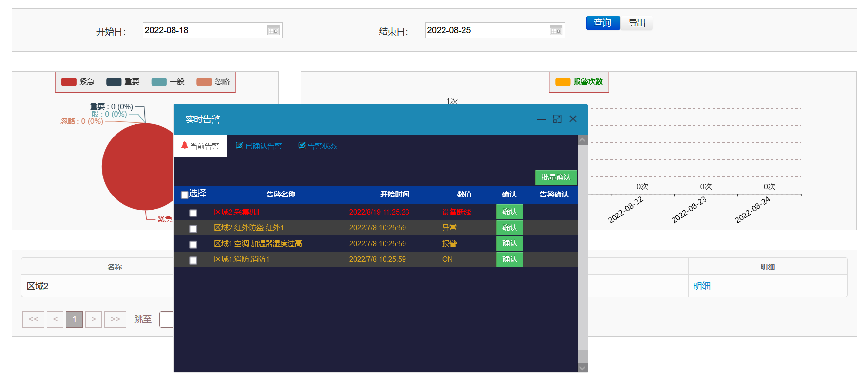Screen dimensions: 868x392
Task: Check the 区域1.消防.消防1 alarm row
Action: [193, 260]
